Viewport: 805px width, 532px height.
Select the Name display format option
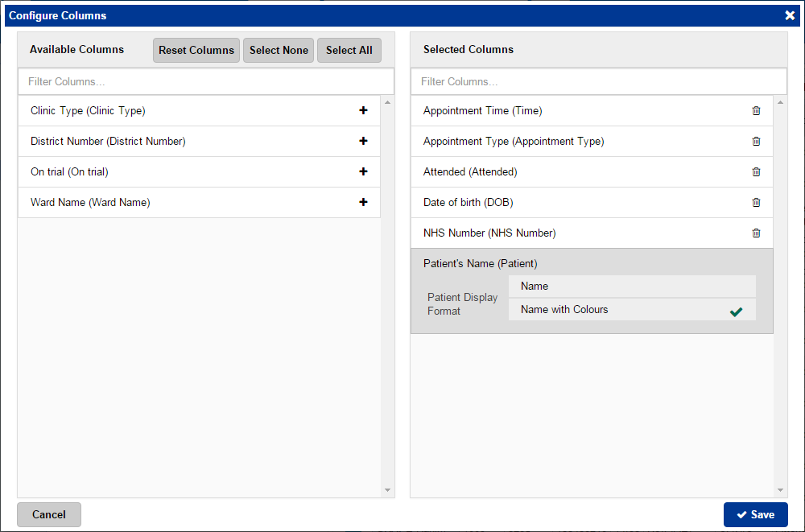tap(631, 287)
